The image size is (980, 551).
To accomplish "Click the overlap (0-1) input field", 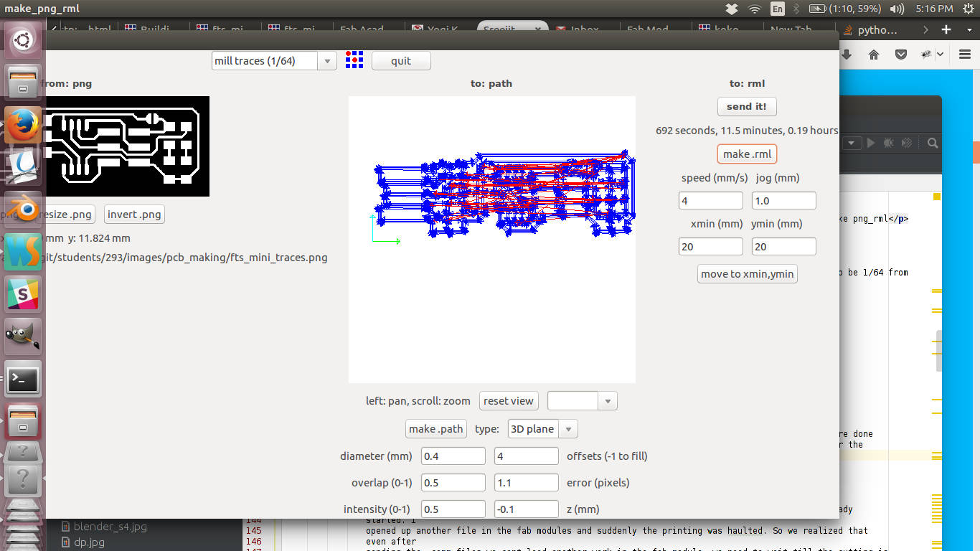I will (x=453, y=483).
